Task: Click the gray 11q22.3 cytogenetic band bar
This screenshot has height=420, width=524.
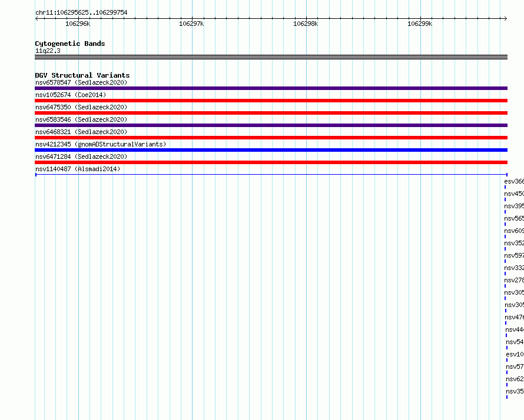Action: tap(271, 57)
